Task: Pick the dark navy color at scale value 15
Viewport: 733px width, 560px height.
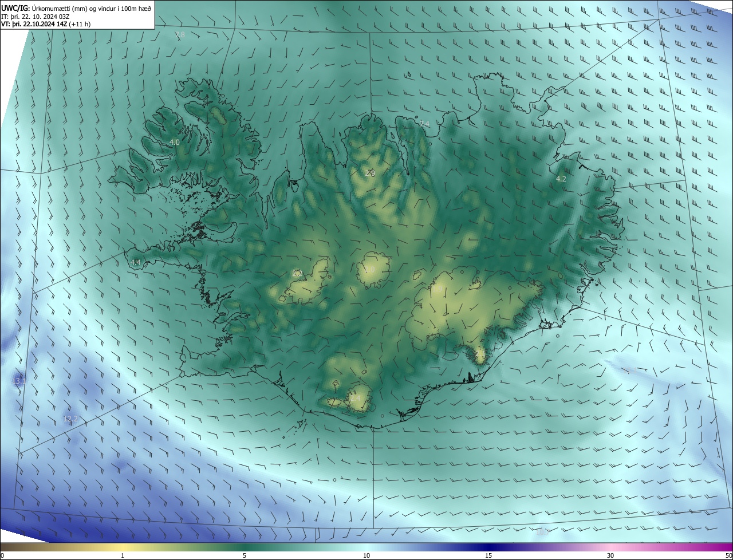Action: click(488, 547)
